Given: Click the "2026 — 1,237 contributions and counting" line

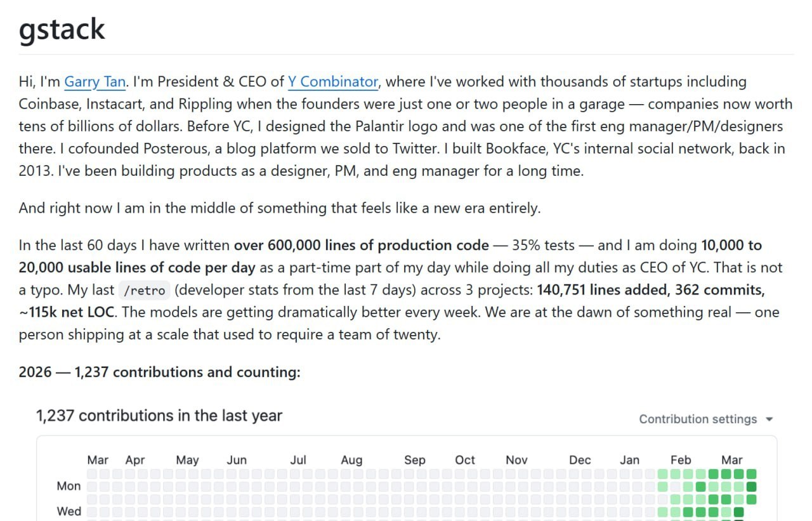Looking at the screenshot, I should pos(159,372).
